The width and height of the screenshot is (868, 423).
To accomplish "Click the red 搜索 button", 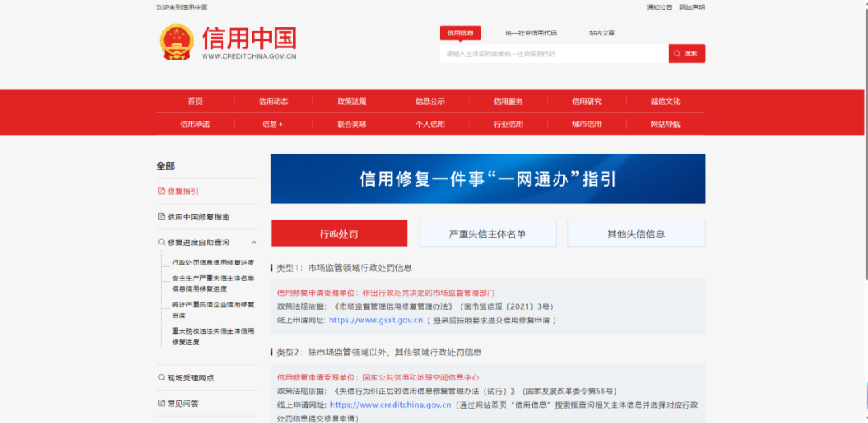I will point(686,54).
